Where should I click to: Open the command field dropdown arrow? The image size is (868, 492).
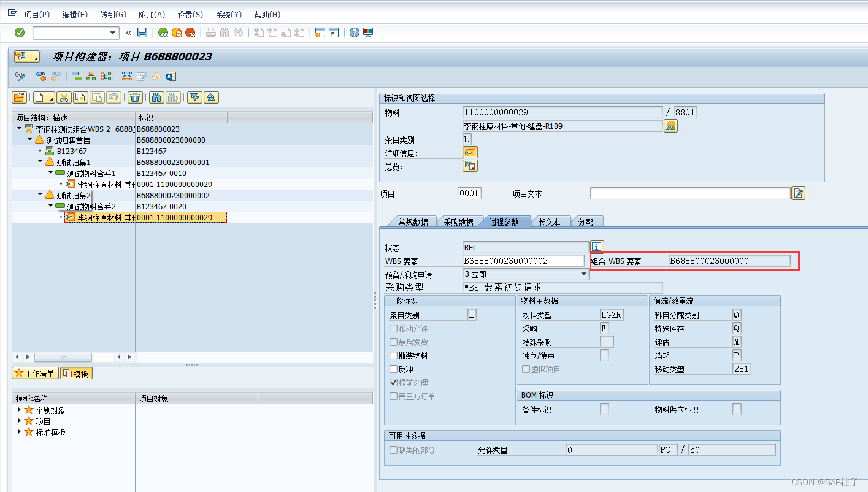112,33
